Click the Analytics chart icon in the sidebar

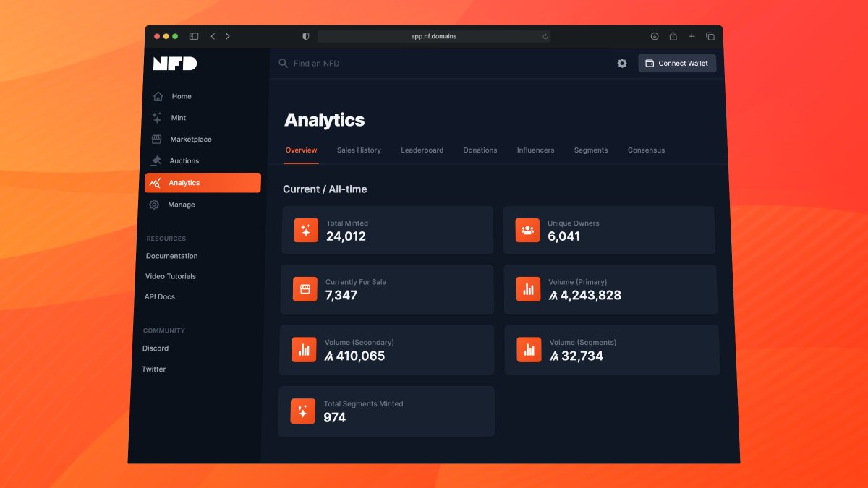point(155,183)
